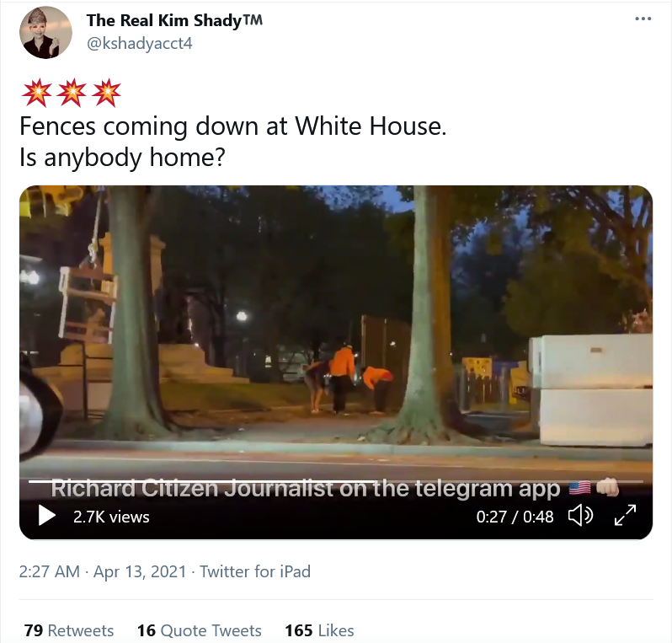Click the tweet text Fences coming down at White House
Screen dimensions: 672x643
(x=233, y=126)
